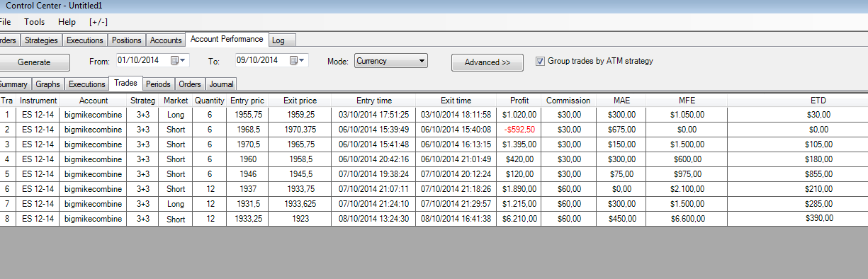
Task: Sort by MAE column header
Action: click(x=621, y=101)
